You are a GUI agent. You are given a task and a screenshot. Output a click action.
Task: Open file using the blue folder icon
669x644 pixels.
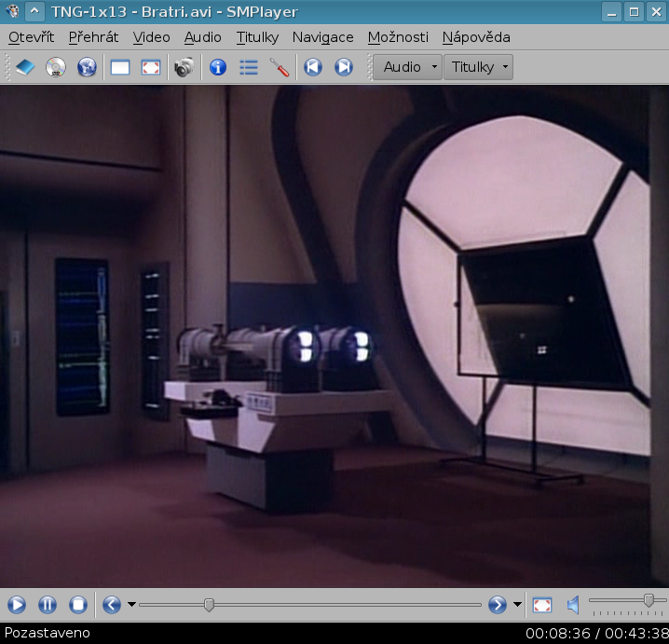(x=25, y=67)
